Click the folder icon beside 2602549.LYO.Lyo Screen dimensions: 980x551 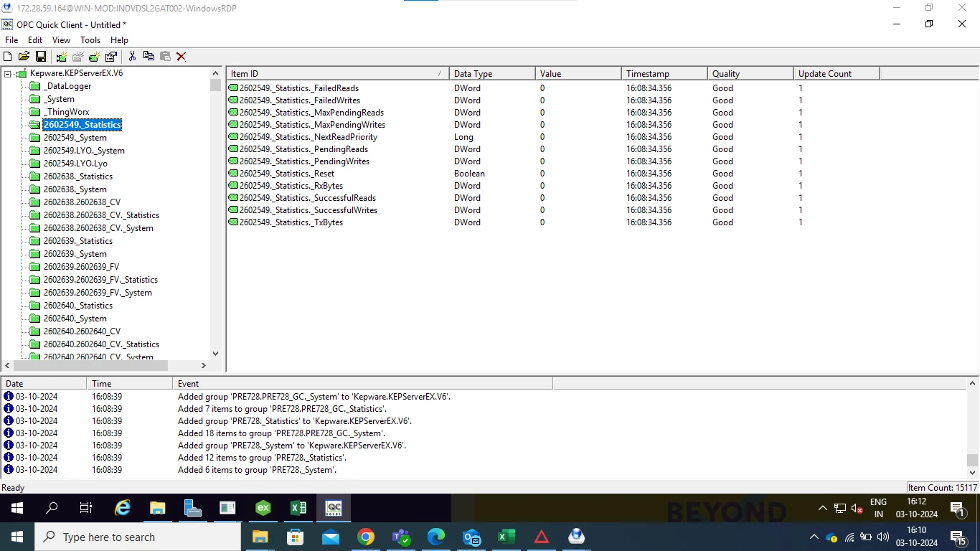click(x=35, y=164)
